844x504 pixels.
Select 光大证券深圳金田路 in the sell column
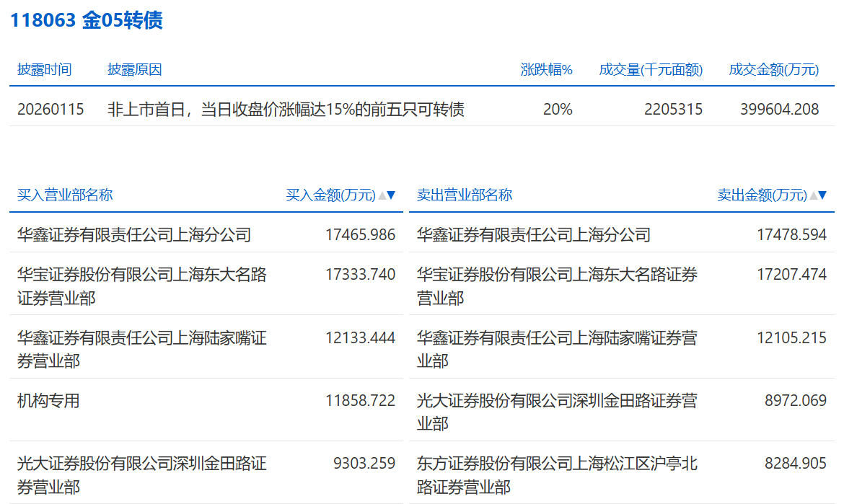[x=557, y=412]
